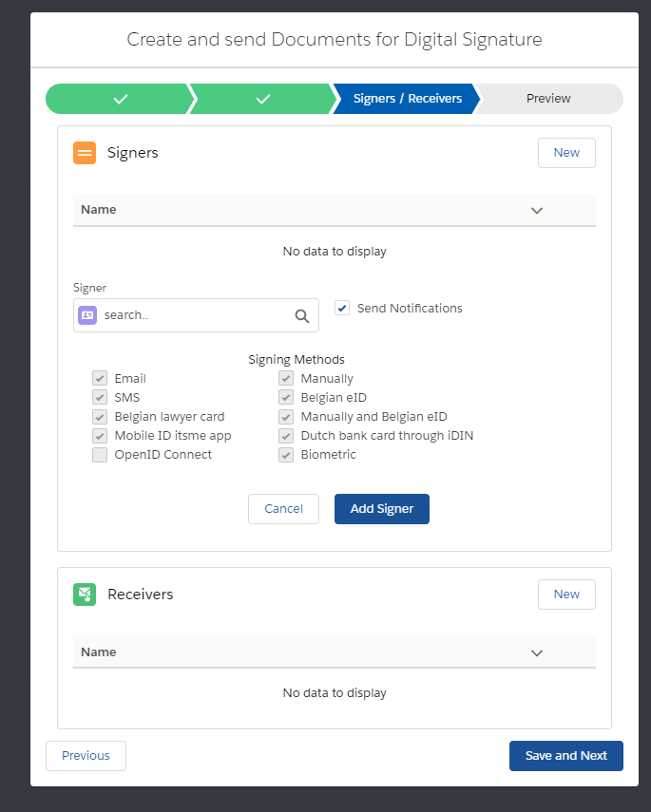Click Cancel in the signer form
Viewport: 651px width, 812px height.
point(283,509)
